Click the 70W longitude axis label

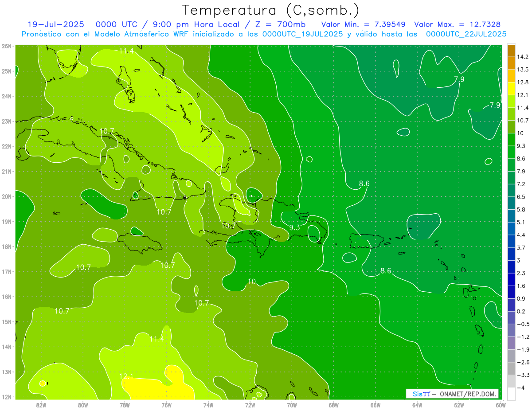point(292,405)
